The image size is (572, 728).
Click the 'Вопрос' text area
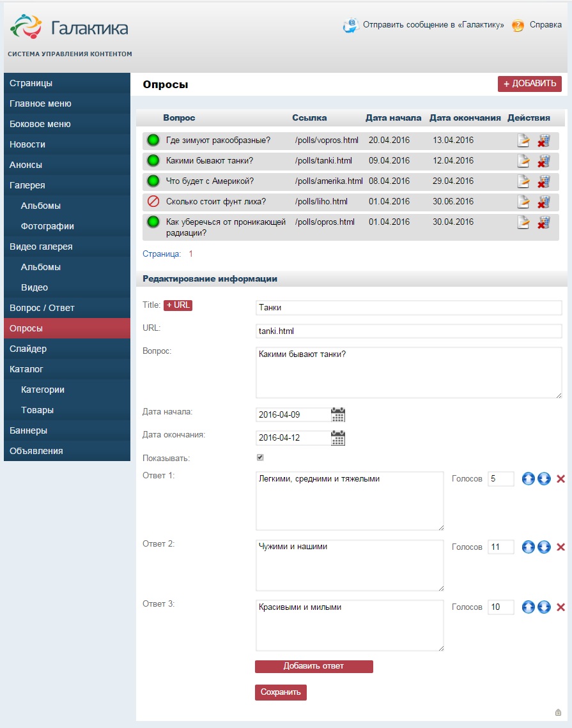409,372
